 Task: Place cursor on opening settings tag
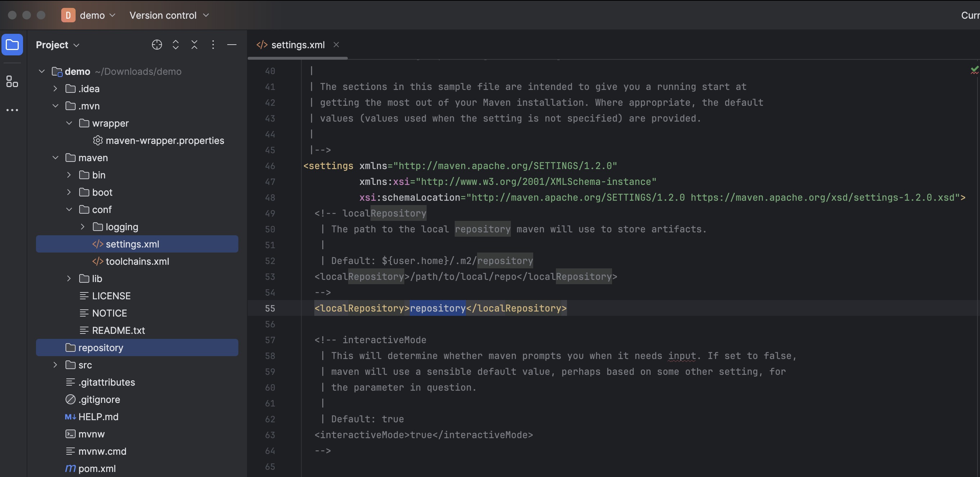click(328, 166)
